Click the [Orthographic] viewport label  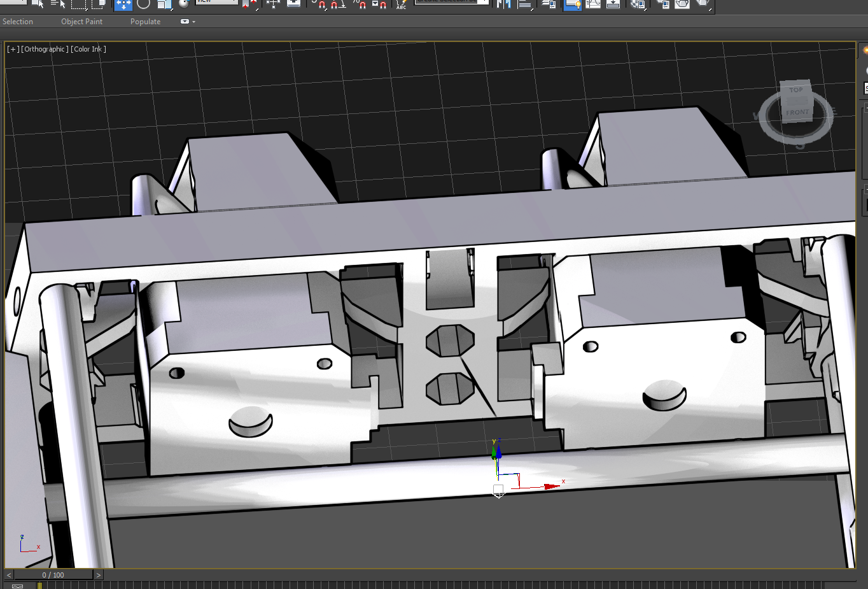(x=45, y=49)
